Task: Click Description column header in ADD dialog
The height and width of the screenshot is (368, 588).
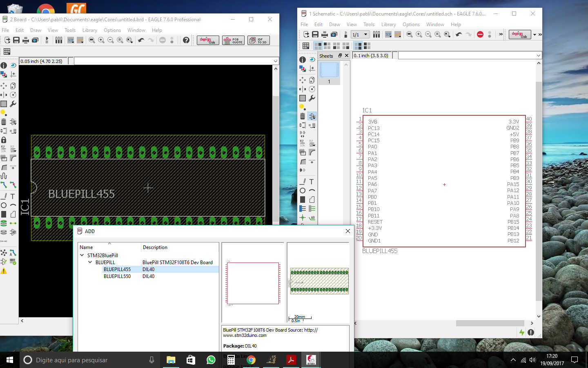Action: point(180,247)
